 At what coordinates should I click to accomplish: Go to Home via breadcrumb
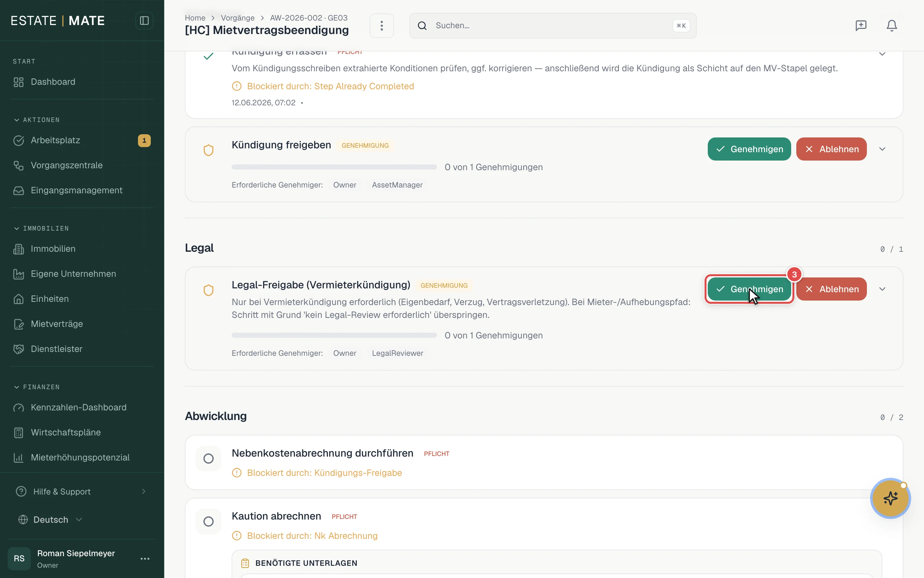(195, 18)
